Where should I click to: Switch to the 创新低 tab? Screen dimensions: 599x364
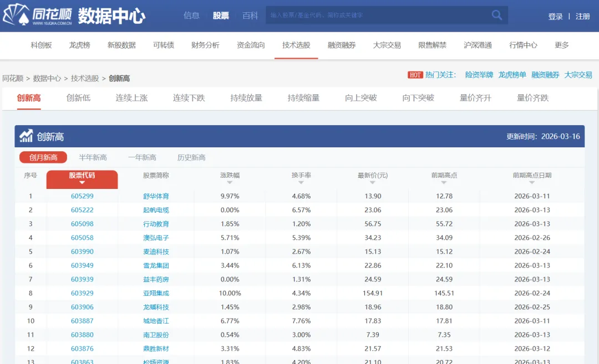(x=78, y=98)
